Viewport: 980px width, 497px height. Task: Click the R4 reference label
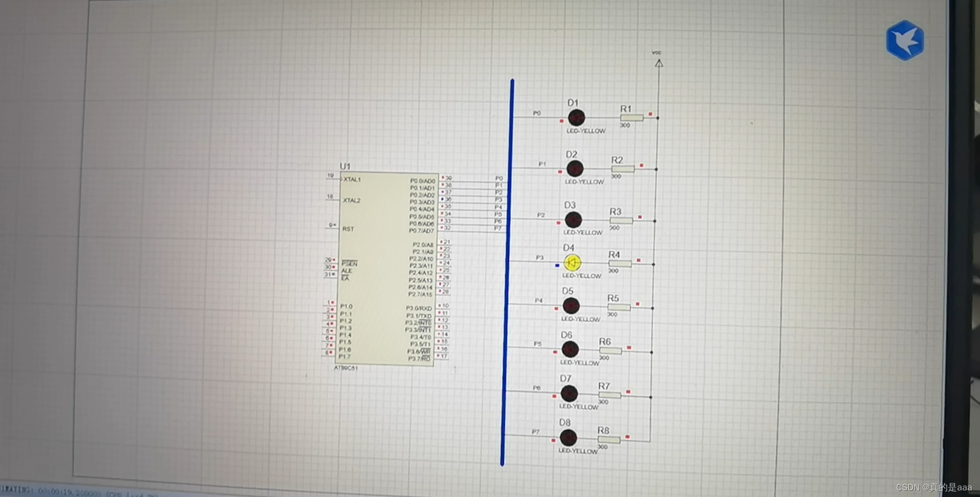pos(614,254)
